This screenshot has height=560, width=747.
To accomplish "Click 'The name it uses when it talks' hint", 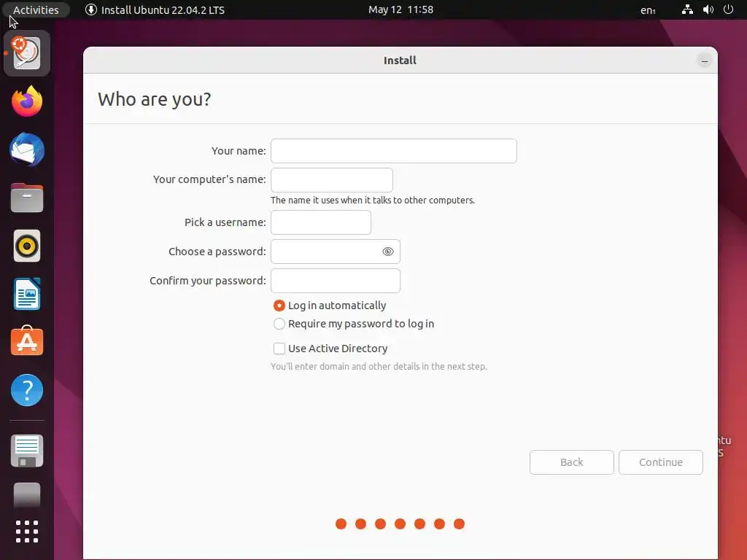I will point(373,200).
